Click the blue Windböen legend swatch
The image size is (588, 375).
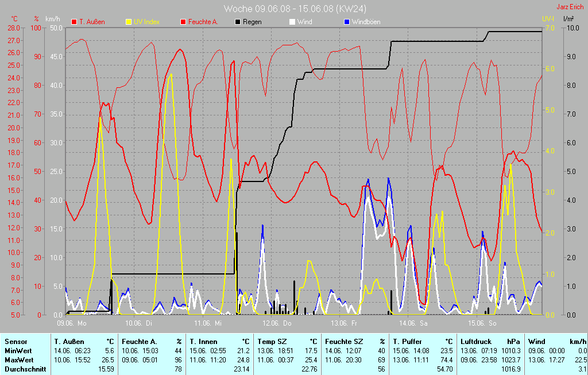point(347,22)
